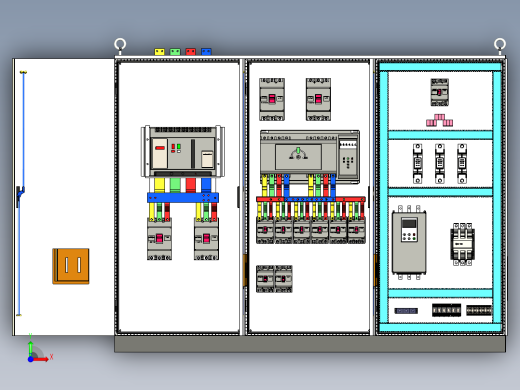520x390 pixels.
Task: Select the breaker pair at middle compartment bottom
Action: click(274, 279)
